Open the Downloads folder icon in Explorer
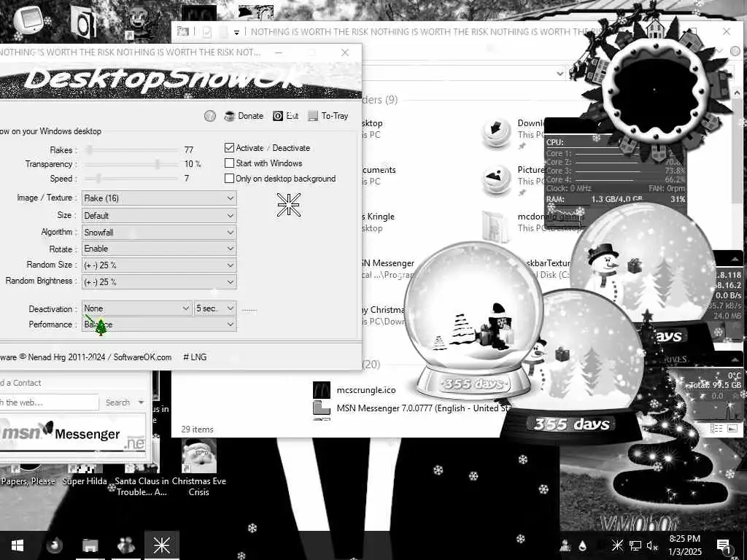 tap(496, 133)
